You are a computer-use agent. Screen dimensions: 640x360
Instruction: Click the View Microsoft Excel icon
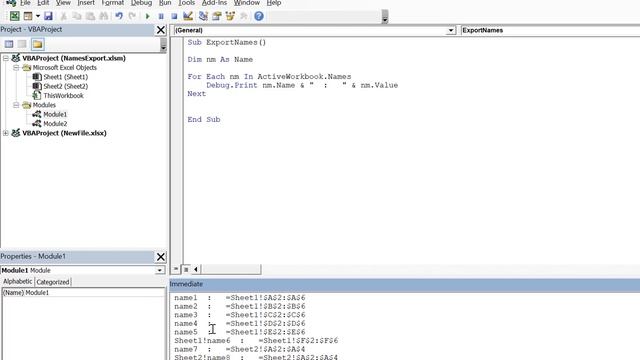pyautogui.click(x=14, y=16)
